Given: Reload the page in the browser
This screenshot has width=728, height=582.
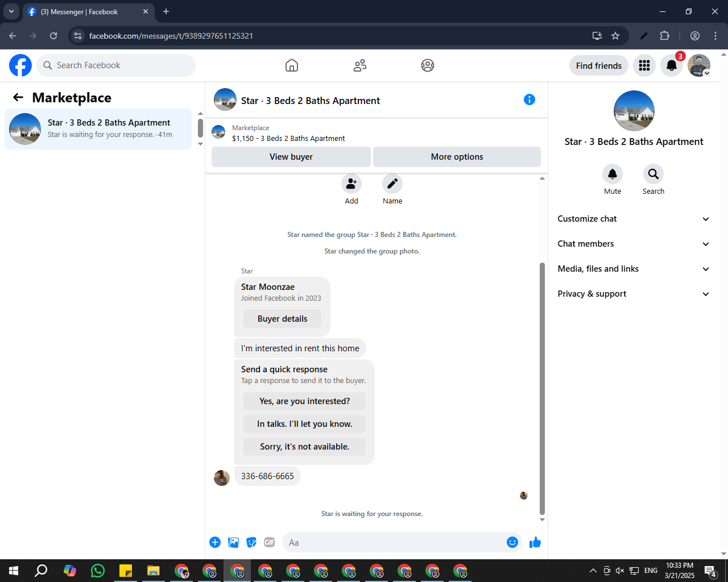Looking at the screenshot, I should pos(53,36).
